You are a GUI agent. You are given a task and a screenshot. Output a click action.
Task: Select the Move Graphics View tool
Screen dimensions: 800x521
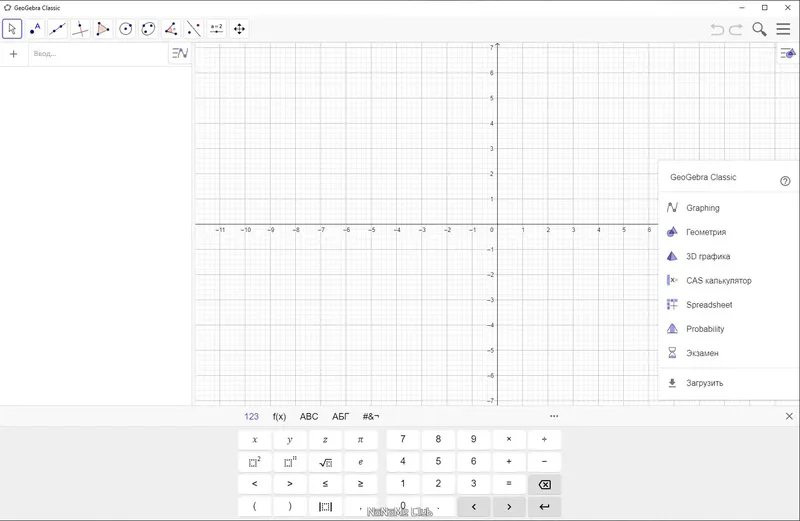pyautogui.click(x=239, y=29)
